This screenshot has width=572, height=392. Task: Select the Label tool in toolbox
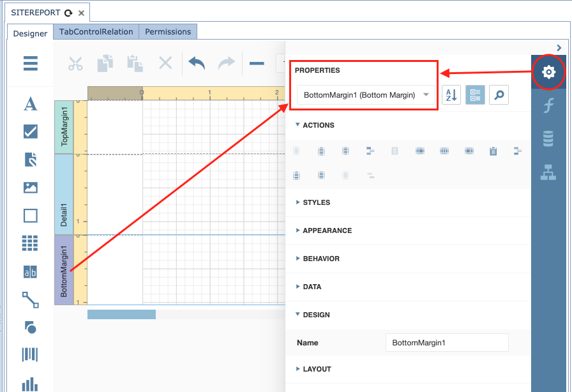[x=30, y=104]
